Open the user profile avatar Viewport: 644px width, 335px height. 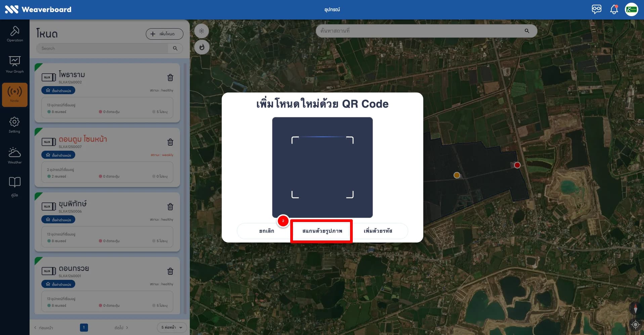[632, 9]
